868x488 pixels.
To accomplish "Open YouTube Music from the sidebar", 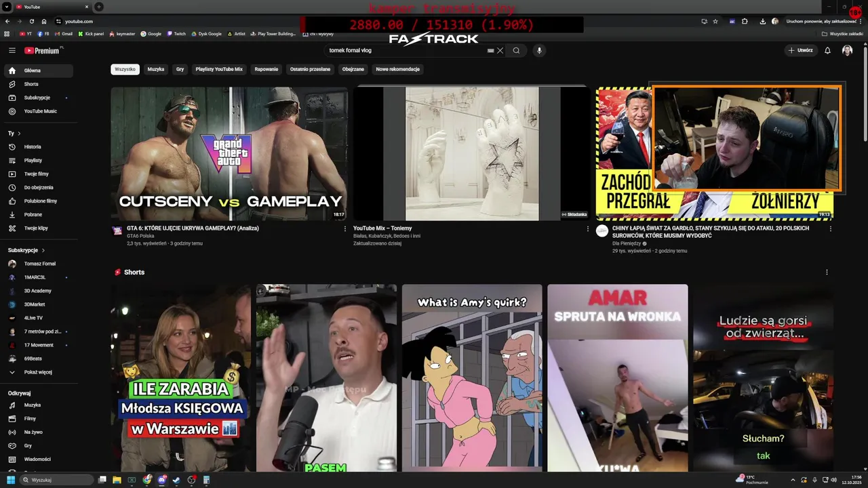I will point(38,111).
